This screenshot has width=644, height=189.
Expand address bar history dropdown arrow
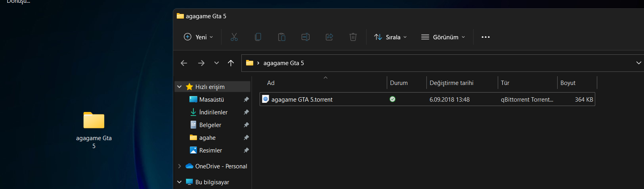click(x=638, y=63)
